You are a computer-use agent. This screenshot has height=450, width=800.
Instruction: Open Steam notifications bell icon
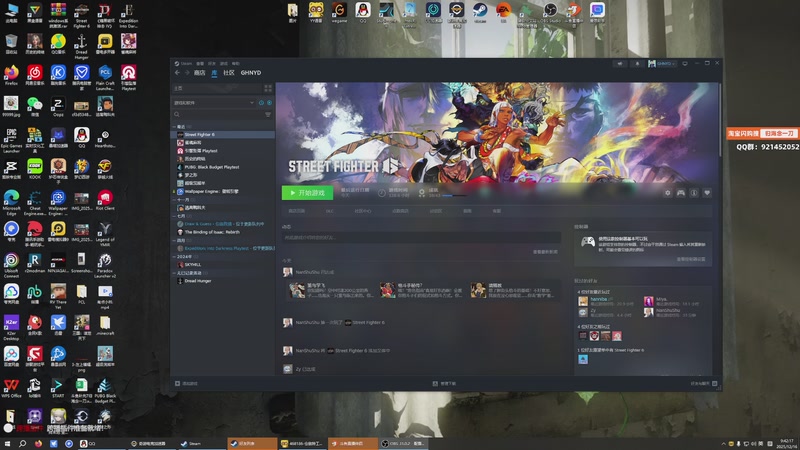point(637,64)
